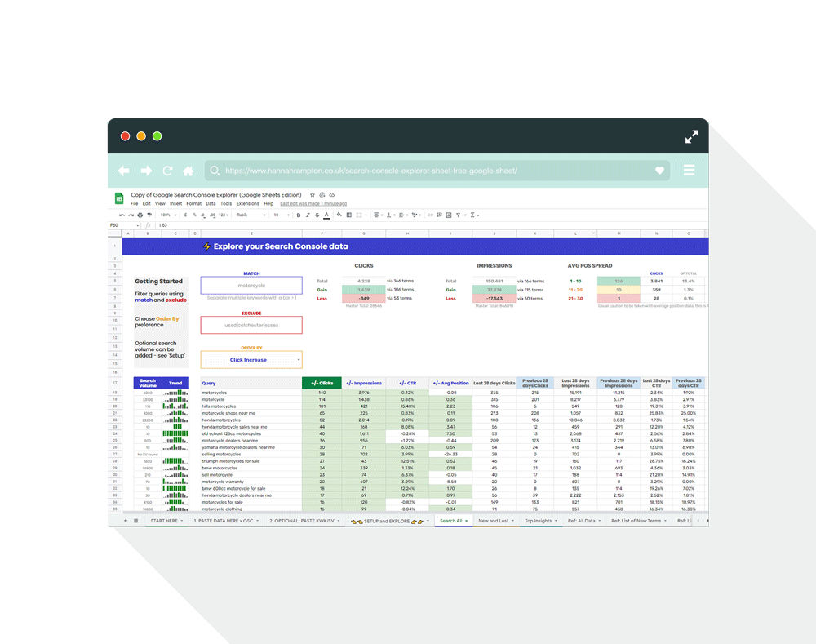This screenshot has height=644, width=816.
Task: Open zoom level dropdown
Action: [x=168, y=215]
